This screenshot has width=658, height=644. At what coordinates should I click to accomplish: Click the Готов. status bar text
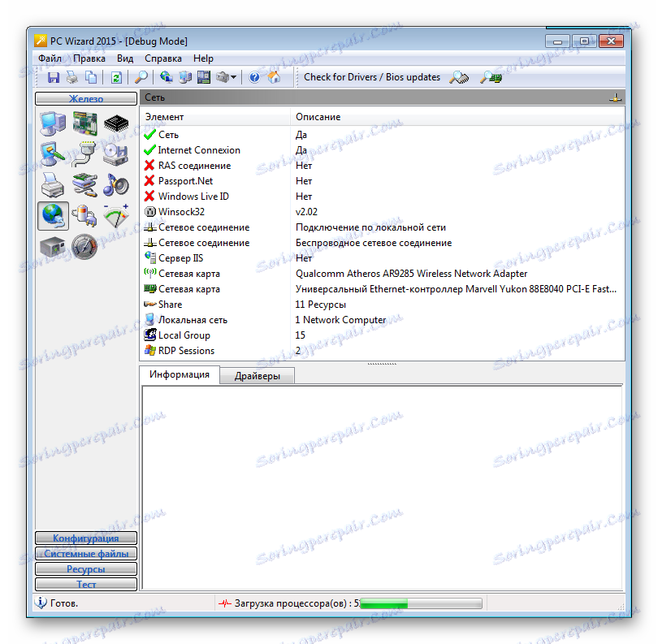click(64, 603)
